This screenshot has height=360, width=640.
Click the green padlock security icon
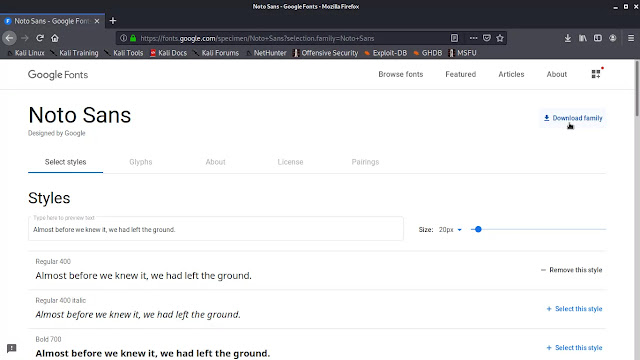pos(133,38)
